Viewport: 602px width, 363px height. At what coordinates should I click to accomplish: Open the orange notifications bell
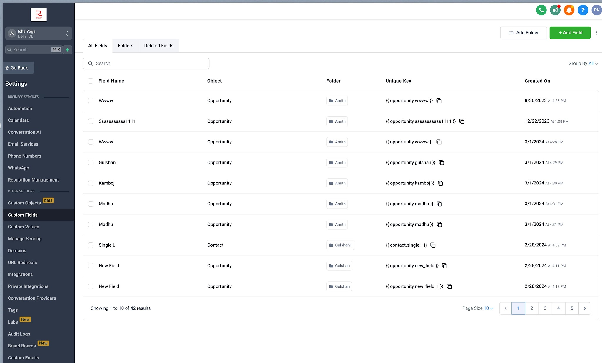(569, 10)
